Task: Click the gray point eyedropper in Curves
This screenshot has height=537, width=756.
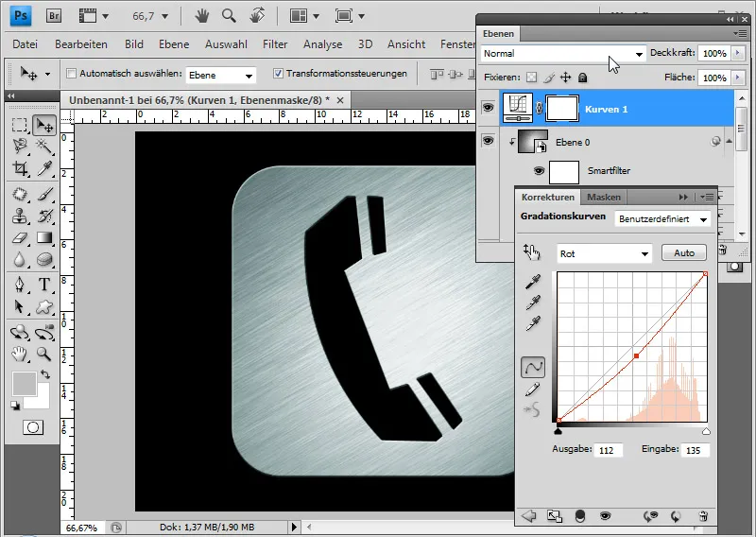Action: click(x=533, y=303)
